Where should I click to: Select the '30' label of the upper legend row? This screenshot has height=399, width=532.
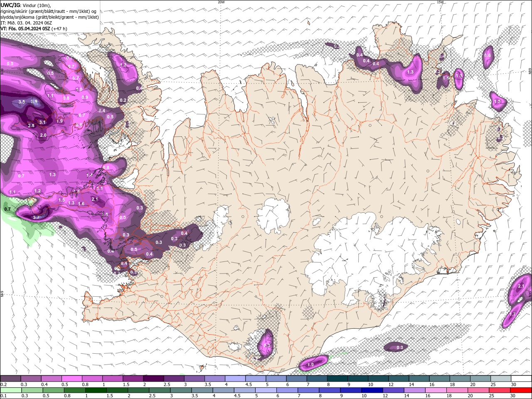click(514, 384)
